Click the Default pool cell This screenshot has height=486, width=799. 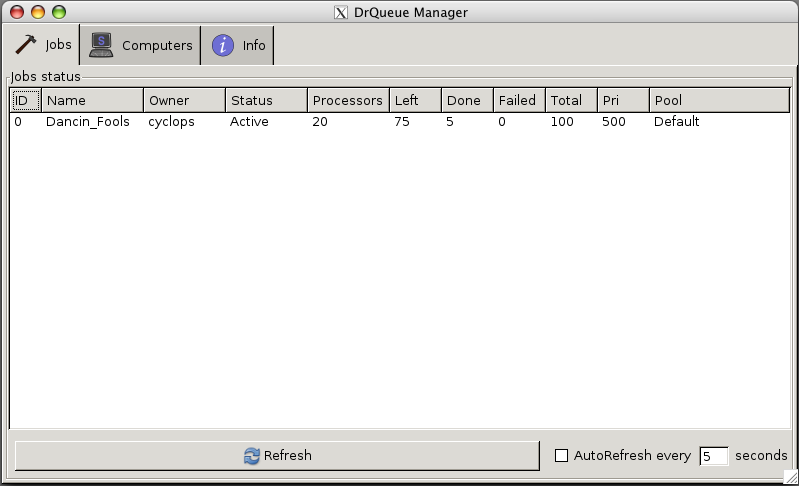(x=676, y=121)
